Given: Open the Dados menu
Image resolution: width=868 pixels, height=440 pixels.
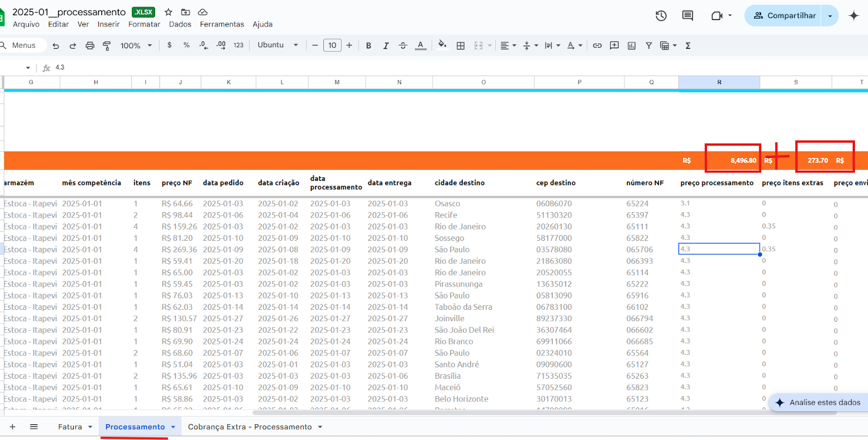Looking at the screenshot, I should 180,24.
